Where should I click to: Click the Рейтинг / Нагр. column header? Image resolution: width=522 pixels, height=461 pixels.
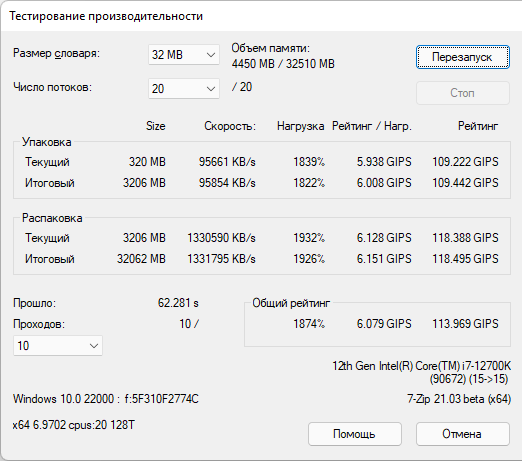point(372,126)
